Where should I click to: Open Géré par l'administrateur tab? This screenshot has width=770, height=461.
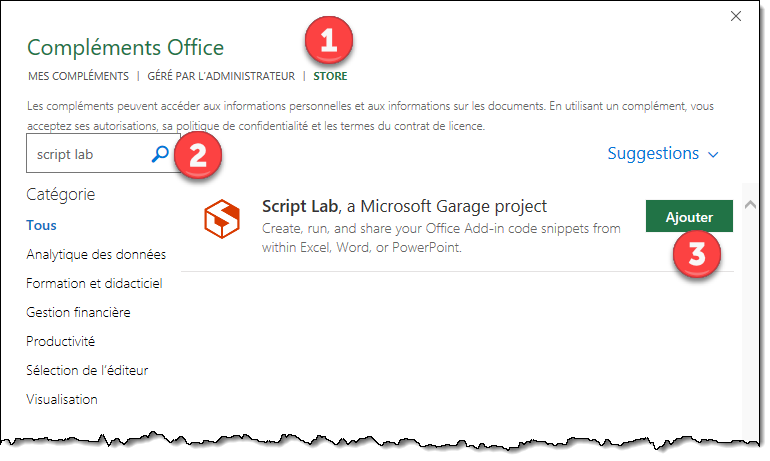point(221,76)
